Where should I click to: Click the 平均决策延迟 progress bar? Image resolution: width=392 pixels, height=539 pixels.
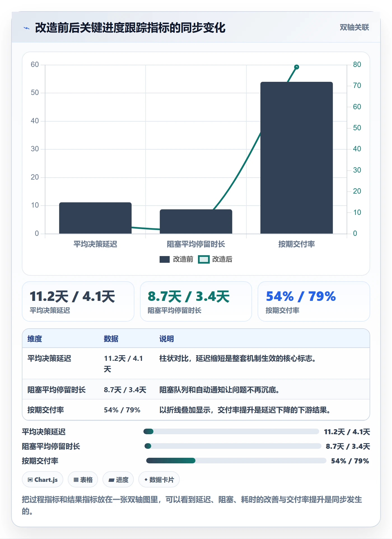pyautogui.click(x=231, y=431)
